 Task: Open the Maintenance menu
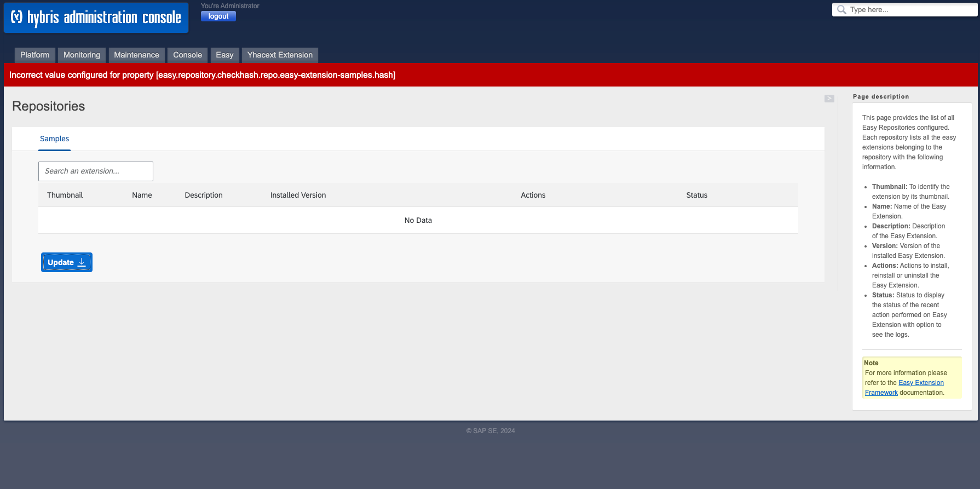pyautogui.click(x=136, y=55)
